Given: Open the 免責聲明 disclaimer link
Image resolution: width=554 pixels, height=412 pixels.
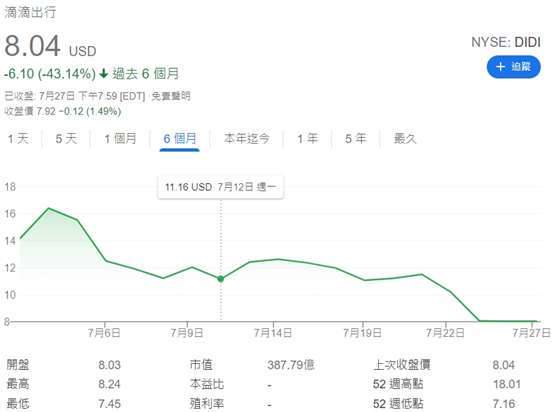Looking at the screenshot, I should 171,96.
